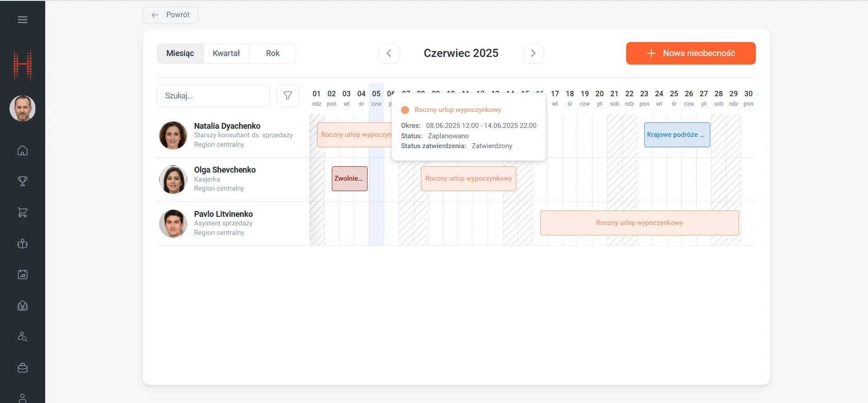The width and height of the screenshot is (868, 403).
Task: Switch to the Kwartał view
Action: (x=226, y=53)
